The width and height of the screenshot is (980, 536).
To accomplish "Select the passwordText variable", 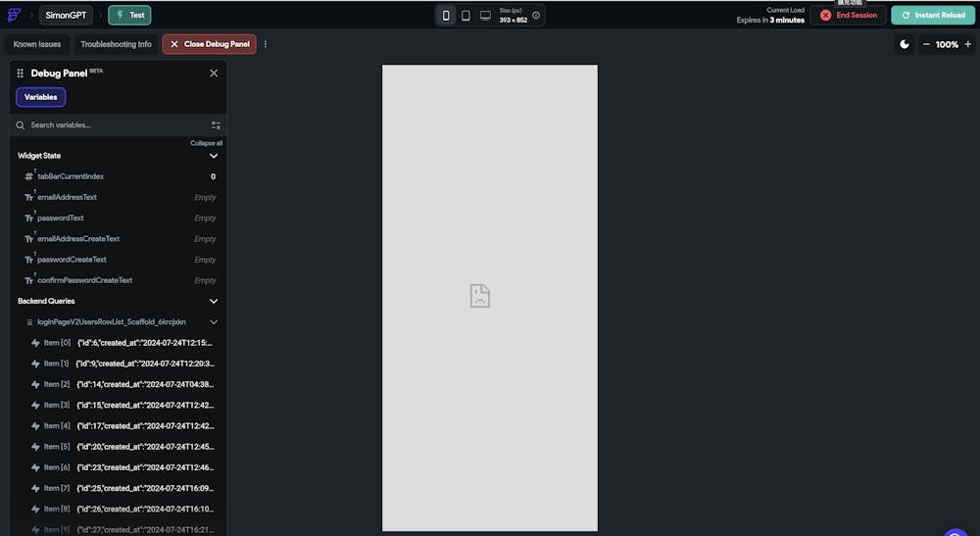I will click(119, 218).
